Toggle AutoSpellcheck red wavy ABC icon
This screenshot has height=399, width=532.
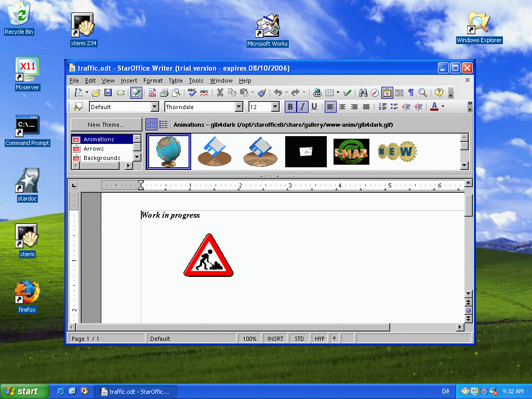click(x=204, y=92)
